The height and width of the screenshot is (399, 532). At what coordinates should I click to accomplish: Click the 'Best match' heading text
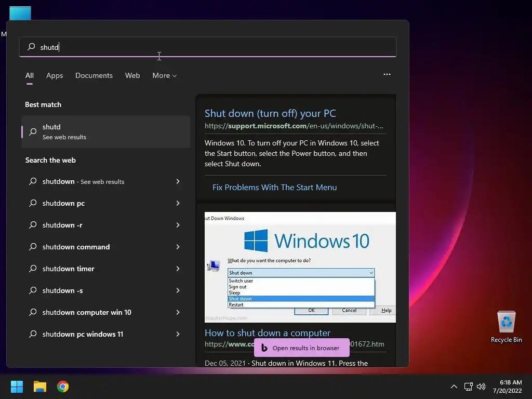click(43, 104)
